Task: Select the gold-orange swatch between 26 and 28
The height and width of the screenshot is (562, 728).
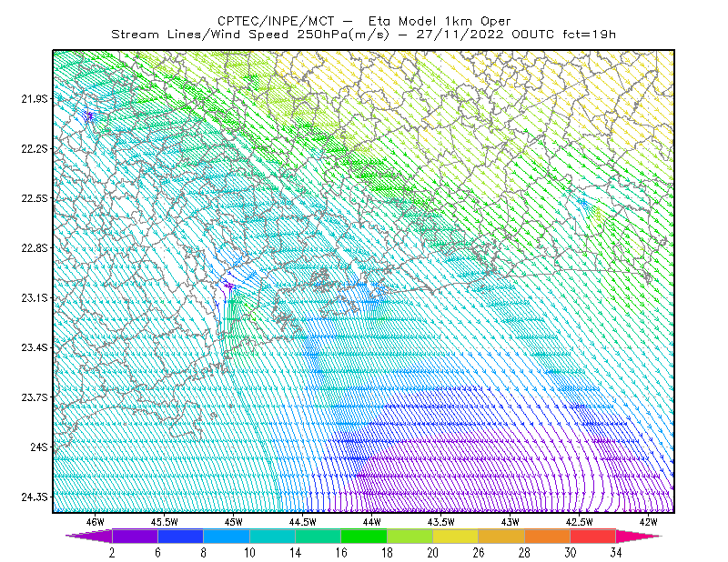Action: pyautogui.click(x=501, y=537)
